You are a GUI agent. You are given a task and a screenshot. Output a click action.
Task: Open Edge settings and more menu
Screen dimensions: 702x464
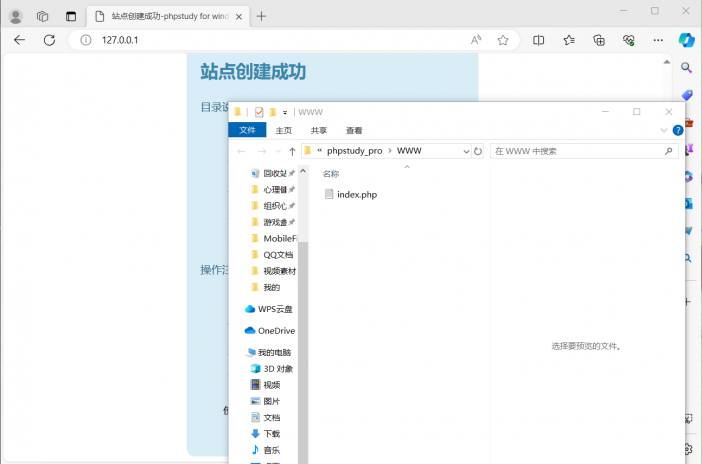click(x=658, y=40)
